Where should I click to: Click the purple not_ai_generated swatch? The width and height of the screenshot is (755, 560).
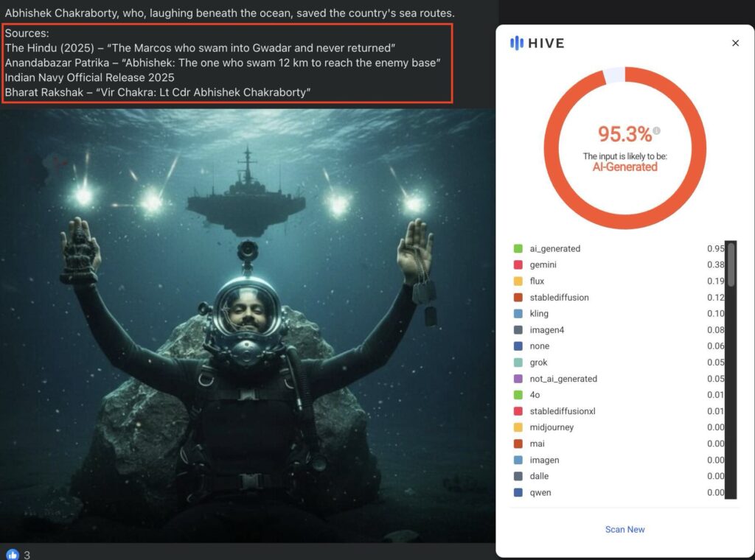point(518,379)
